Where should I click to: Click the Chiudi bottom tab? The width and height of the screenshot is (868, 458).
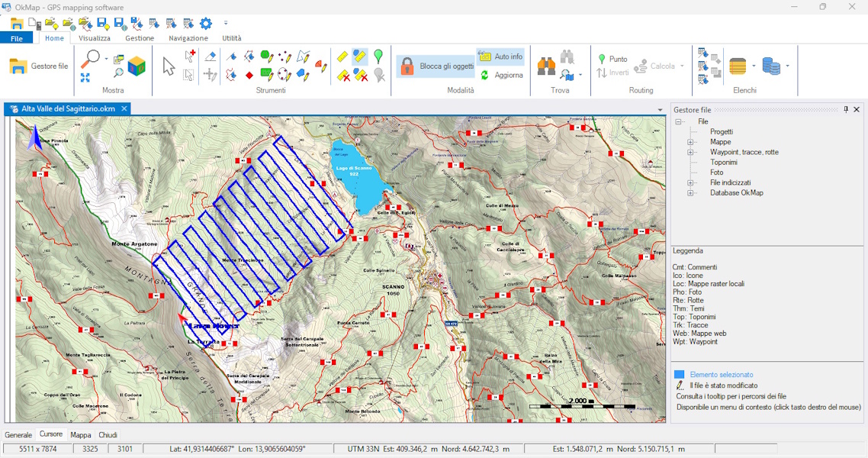(108, 435)
